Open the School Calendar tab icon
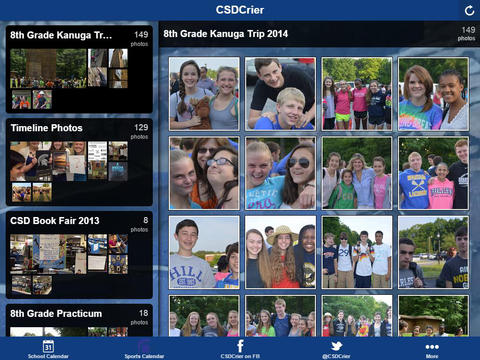The width and height of the screenshot is (480, 360). point(48,346)
